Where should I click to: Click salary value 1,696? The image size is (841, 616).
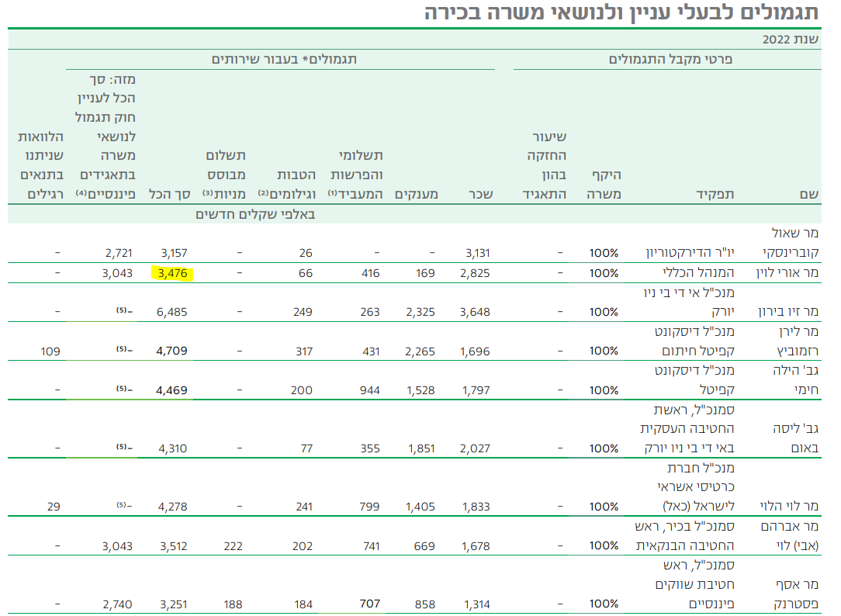coord(475,351)
